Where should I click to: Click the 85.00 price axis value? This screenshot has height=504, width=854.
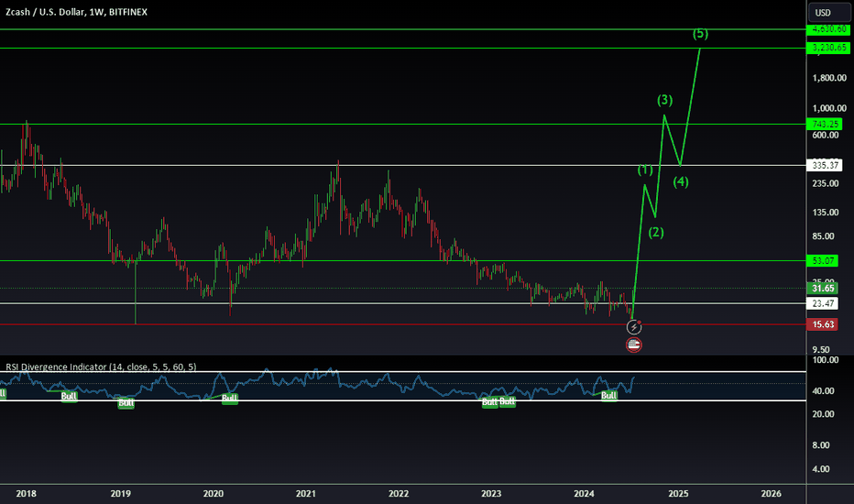click(823, 236)
